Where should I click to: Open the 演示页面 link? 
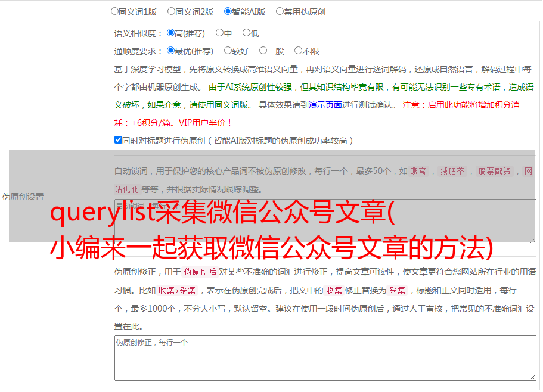tap(325, 105)
